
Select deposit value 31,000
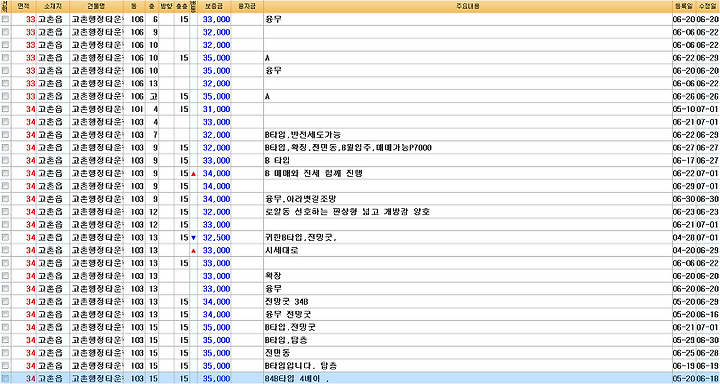tap(216, 109)
